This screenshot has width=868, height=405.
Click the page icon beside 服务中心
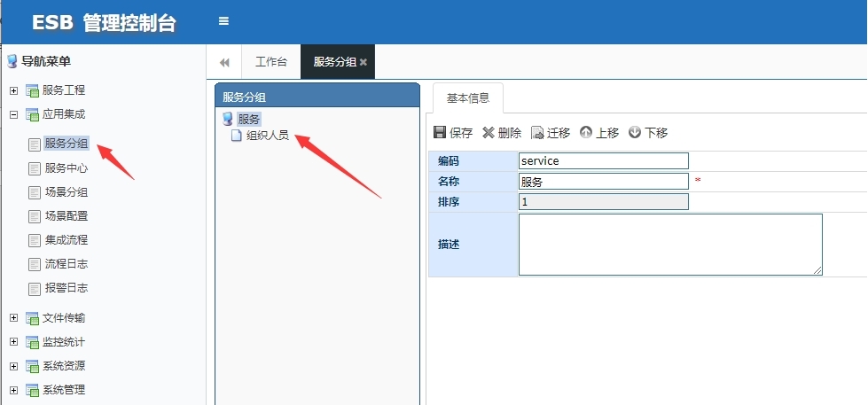(35, 168)
